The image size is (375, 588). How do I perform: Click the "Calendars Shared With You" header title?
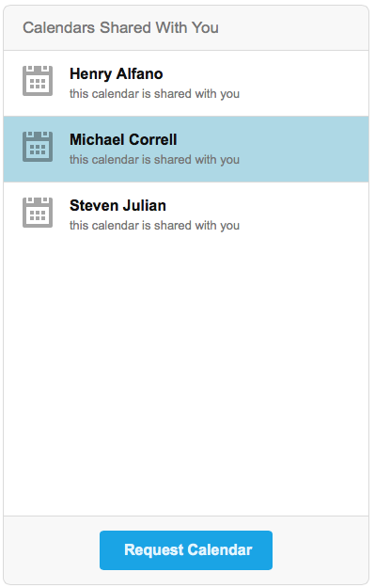[120, 27]
